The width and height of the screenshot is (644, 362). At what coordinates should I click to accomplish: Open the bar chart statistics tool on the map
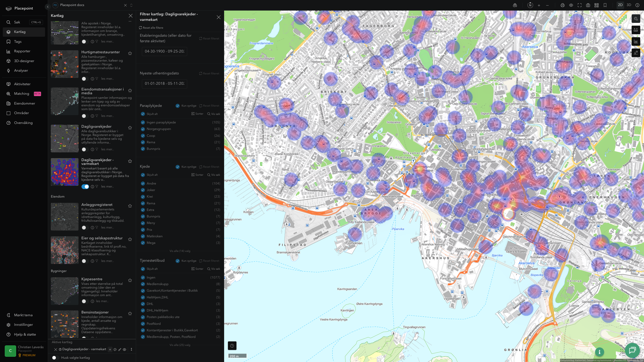[636, 41]
